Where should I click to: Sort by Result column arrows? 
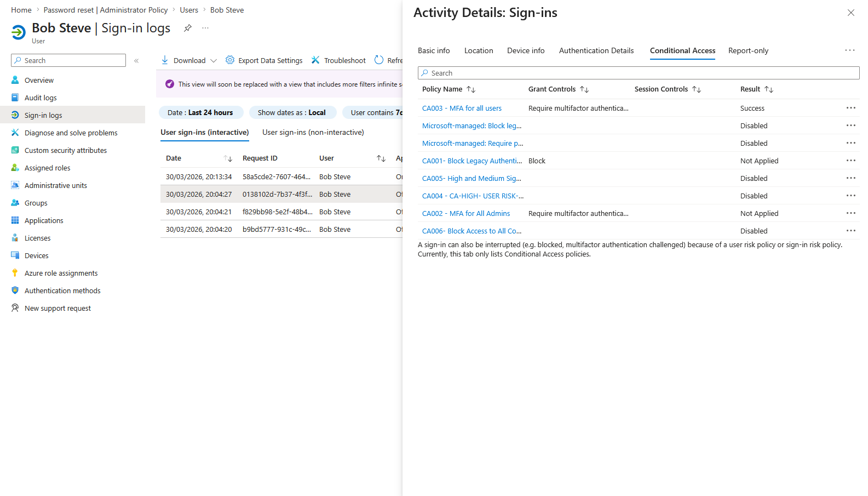769,89
